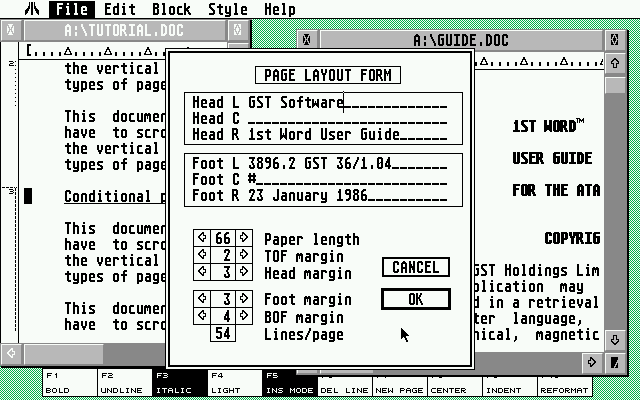Edit the Foot L field
This screenshot has height=400, width=640.
347,164
